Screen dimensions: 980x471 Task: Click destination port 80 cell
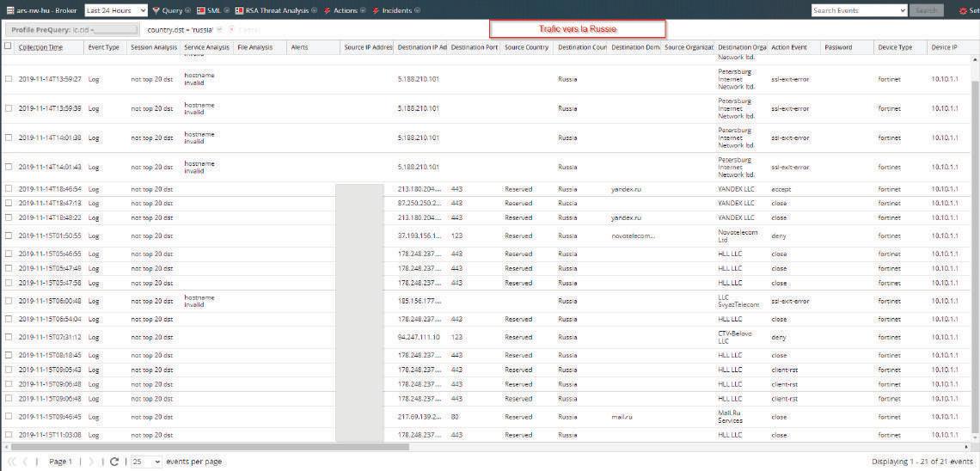click(x=455, y=417)
